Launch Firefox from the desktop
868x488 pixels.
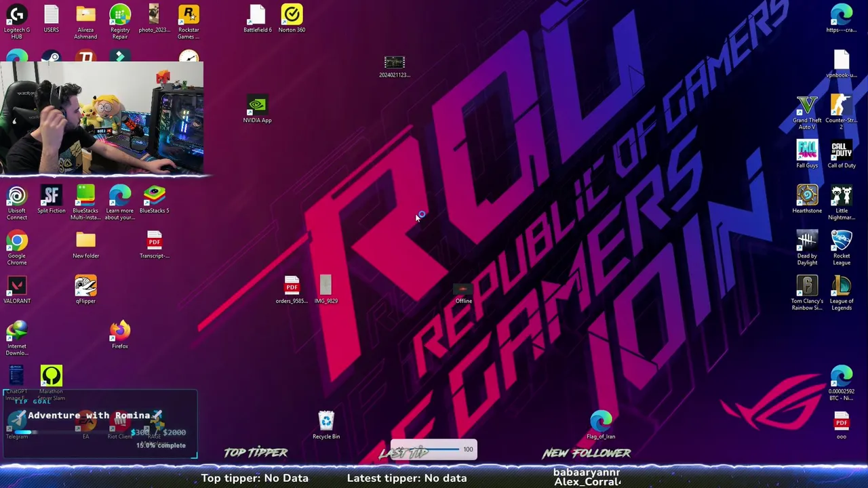coord(120,335)
